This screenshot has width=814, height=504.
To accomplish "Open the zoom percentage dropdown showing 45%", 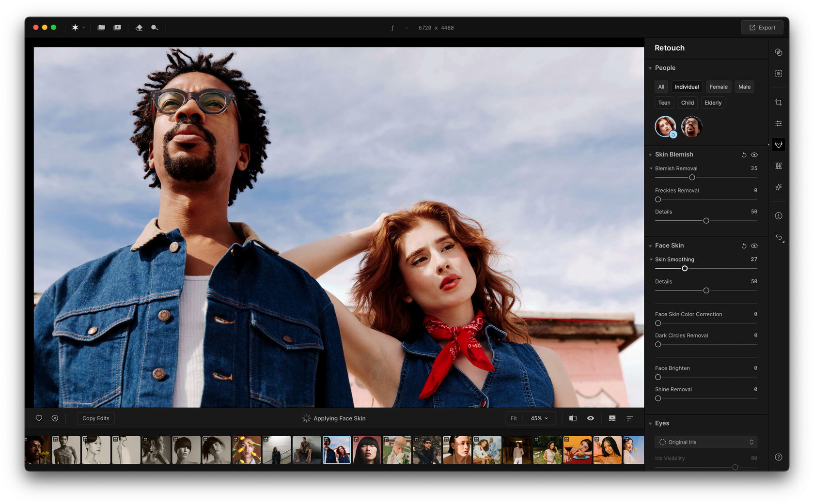I will [x=538, y=418].
